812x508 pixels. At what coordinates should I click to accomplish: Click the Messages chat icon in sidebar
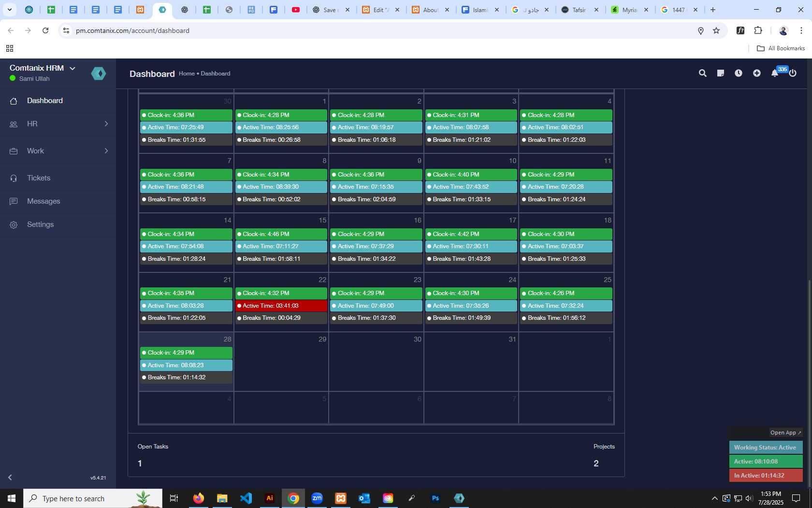click(14, 201)
